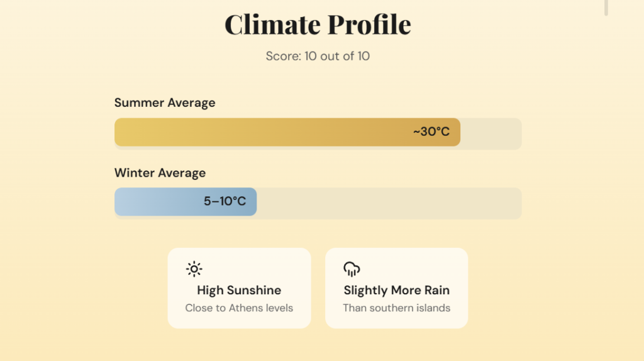644x361 pixels.
Task: Click the 'Close to Athens levels' caption
Action: (239, 308)
